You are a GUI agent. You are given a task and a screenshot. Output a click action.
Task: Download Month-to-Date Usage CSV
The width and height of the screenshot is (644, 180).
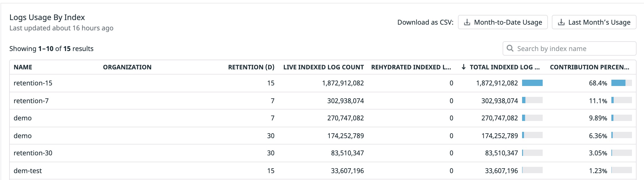(x=503, y=22)
